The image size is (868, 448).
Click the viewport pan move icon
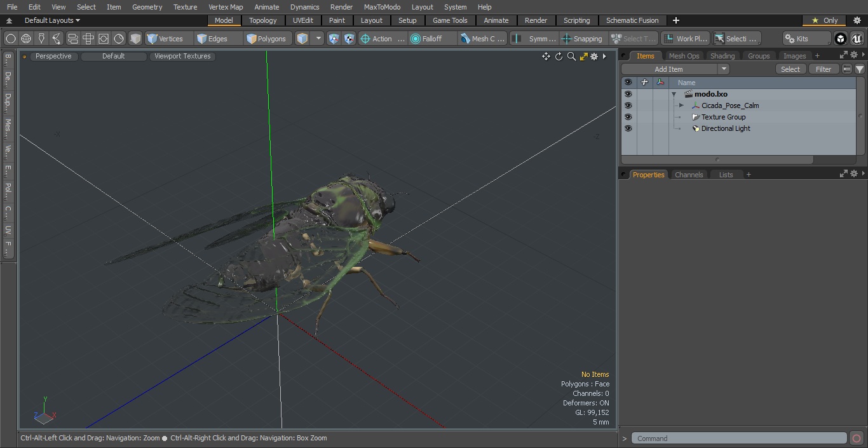pyautogui.click(x=546, y=57)
